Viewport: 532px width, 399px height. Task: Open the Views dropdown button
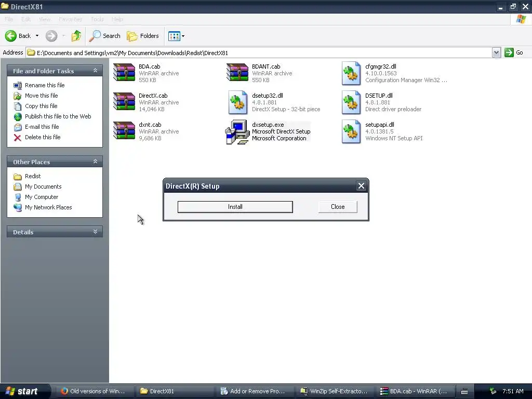(177, 36)
